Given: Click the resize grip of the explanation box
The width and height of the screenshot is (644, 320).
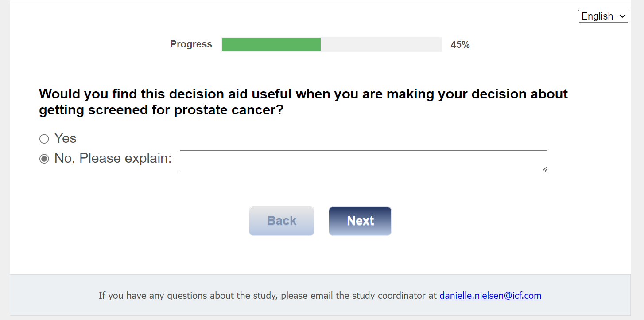Looking at the screenshot, I should (544, 168).
